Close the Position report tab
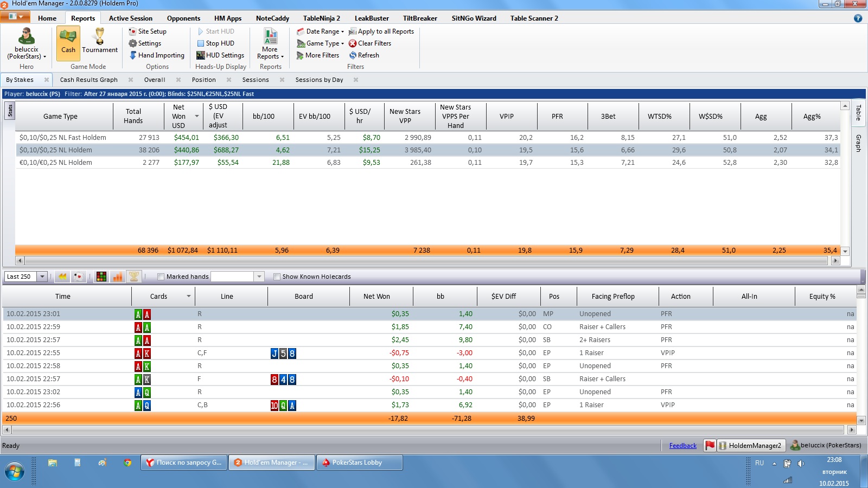The width and height of the screenshot is (868, 488). tap(229, 80)
